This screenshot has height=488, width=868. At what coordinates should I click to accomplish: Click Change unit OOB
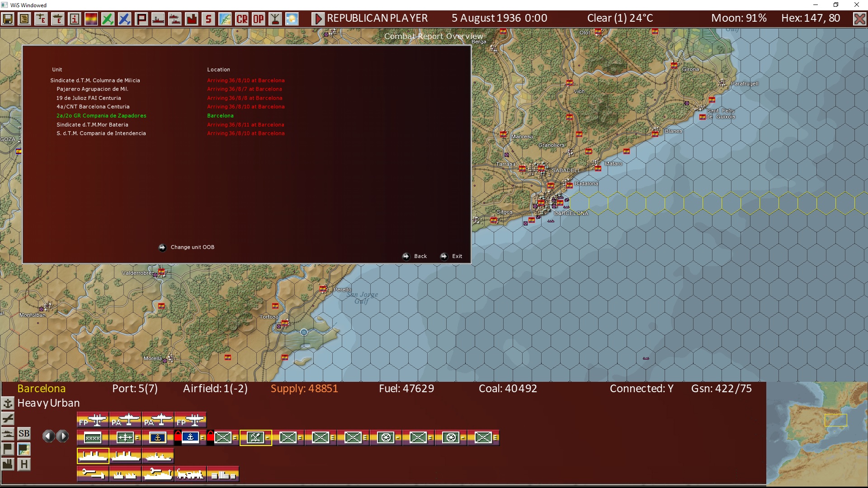pyautogui.click(x=192, y=247)
